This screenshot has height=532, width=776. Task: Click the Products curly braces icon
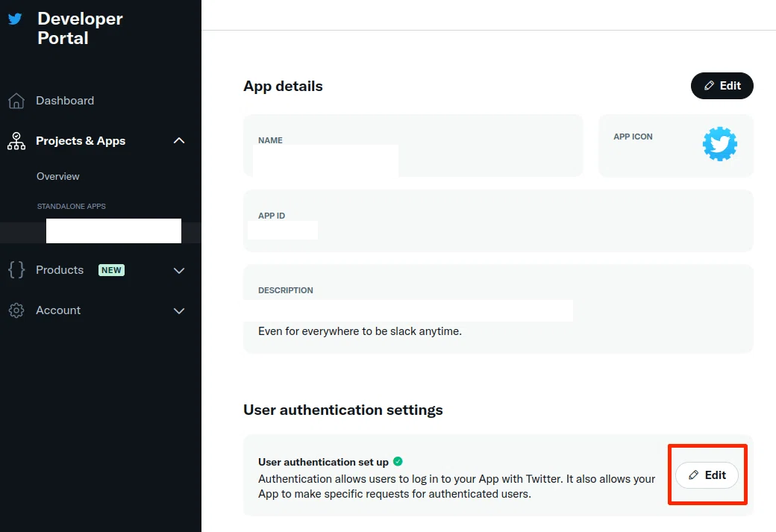[x=16, y=269]
